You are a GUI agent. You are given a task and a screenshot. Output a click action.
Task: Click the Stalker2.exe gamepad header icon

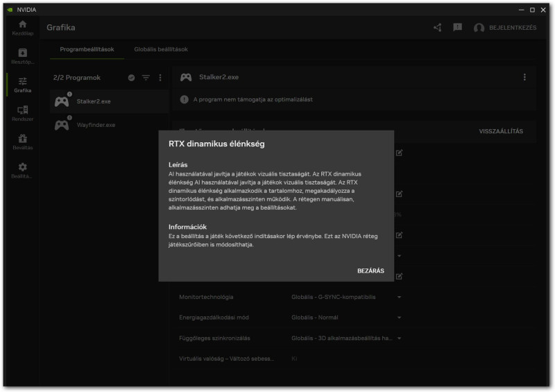coord(186,77)
